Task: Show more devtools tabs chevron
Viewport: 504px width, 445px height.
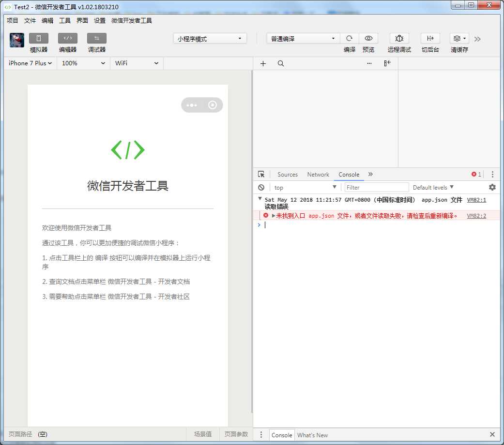Action: click(x=370, y=174)
